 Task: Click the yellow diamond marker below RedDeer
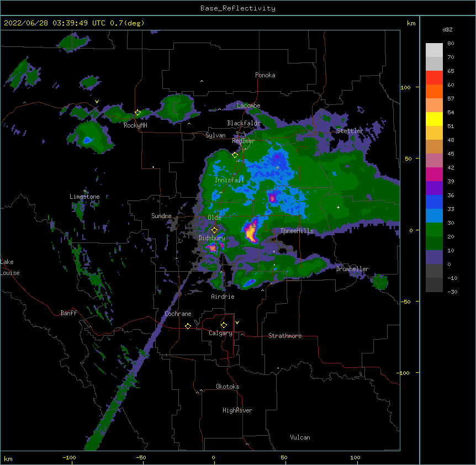click(235, 155)
